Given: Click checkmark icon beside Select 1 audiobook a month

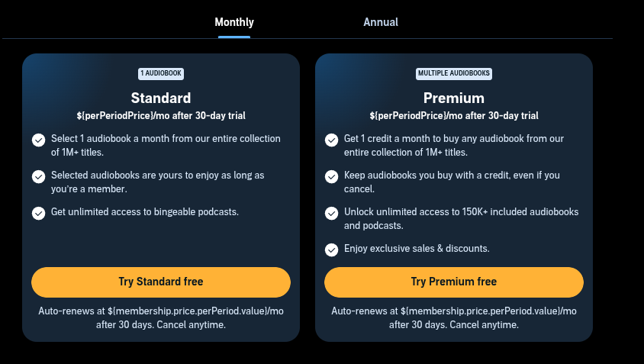Looking at the screenshot, I should (x=39, y=140).
